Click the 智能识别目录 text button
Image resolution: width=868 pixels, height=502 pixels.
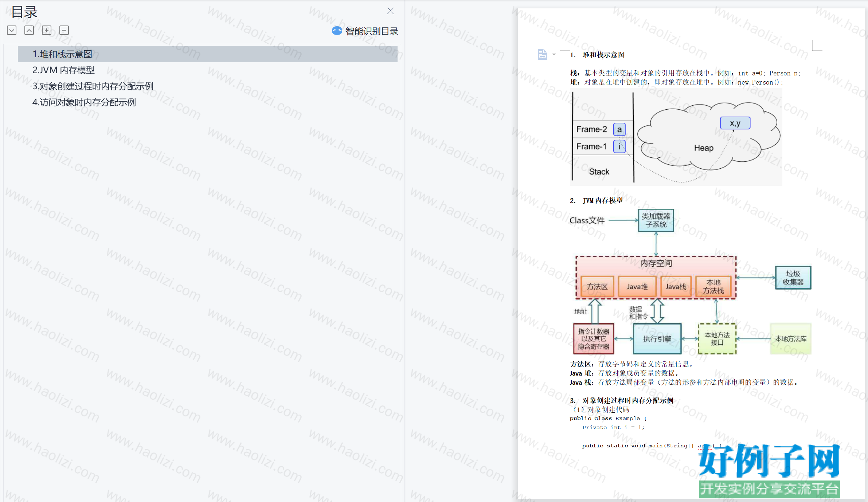click(372, 31)
